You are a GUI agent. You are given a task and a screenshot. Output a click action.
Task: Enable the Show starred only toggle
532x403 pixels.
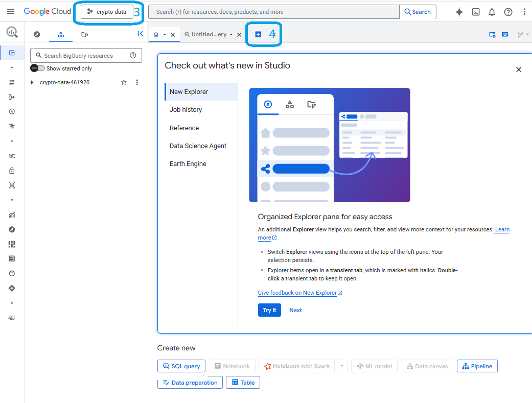pos(37,68)
